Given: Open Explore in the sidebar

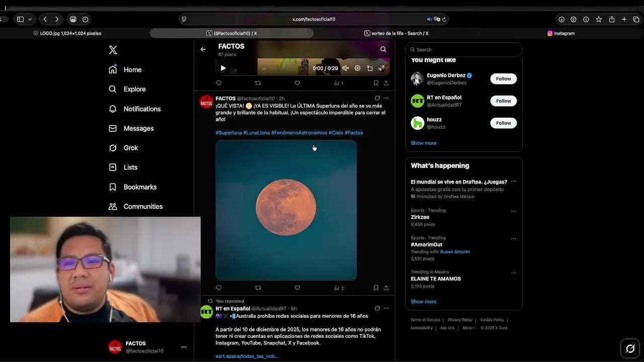Looking at the screenshot, I should coord(127,89).
